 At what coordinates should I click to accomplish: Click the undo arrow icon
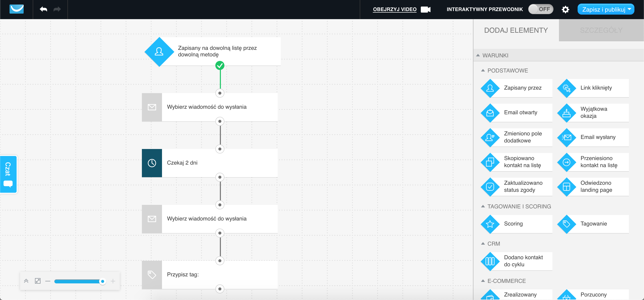[x=43, y=9]
